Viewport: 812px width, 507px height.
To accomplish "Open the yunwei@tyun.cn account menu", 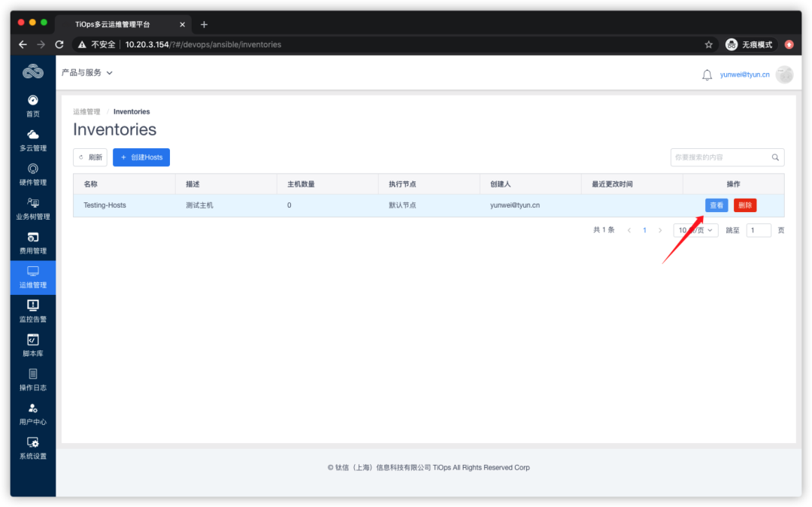I will tap(744, 74).
